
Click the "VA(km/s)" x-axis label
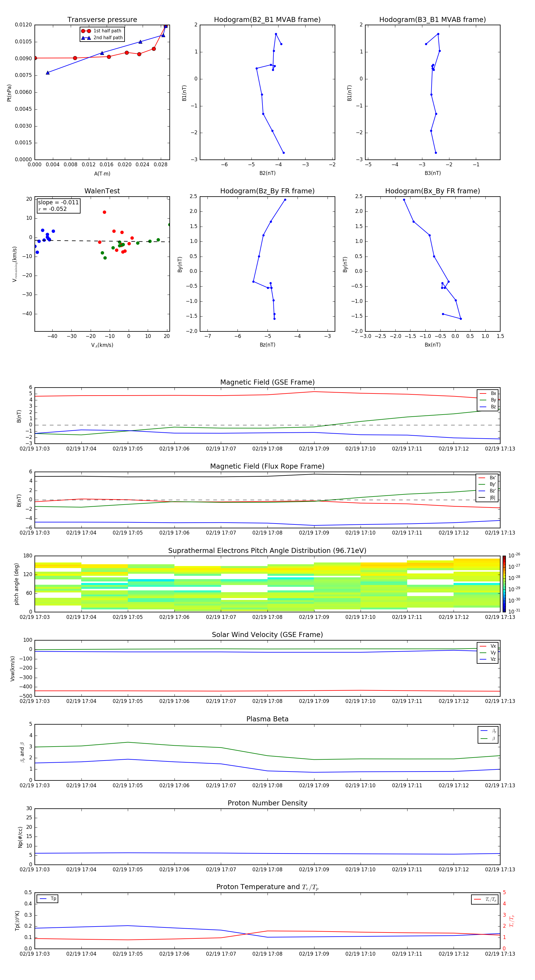click(102, 345)
